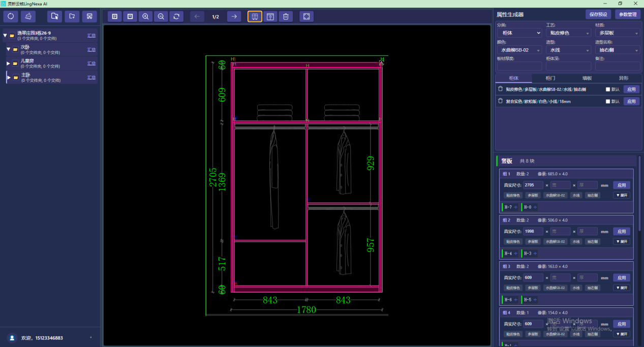Switch to the 柜体 tab
The width and height of the screenshot is (644, 347).
click(513, 78)
